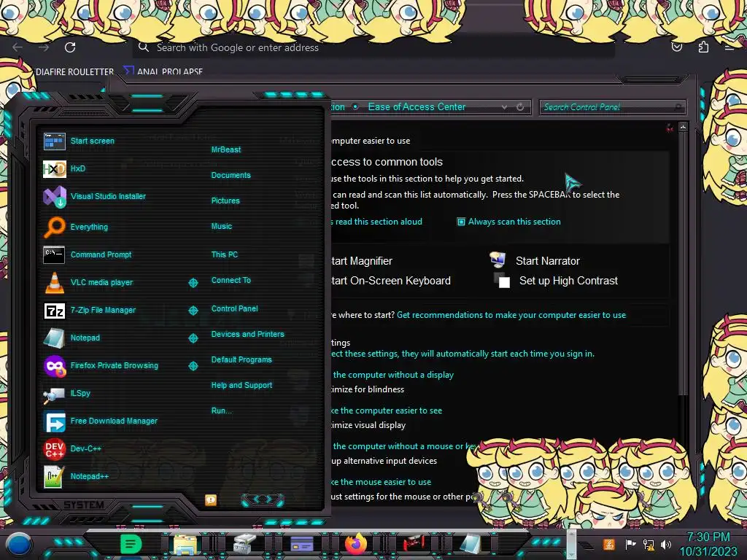
Task: Launch Everything search tool icon
Action: 54,227
